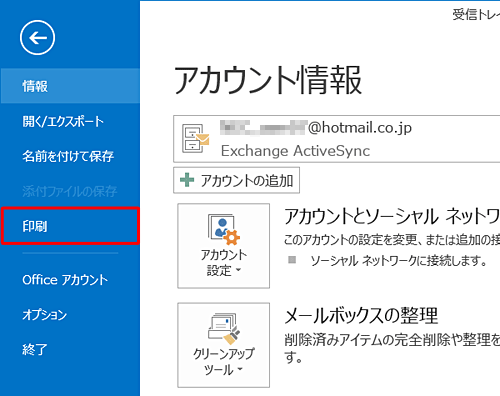This screenshot has width=500, height=396.
Task: Go back with the circular arrow button
Action: pos(37,38)
